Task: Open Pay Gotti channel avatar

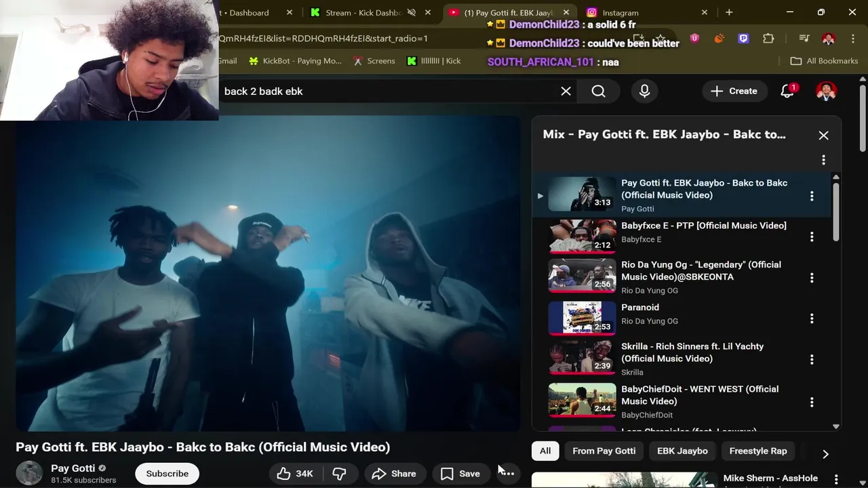Action: click(29, 473)
